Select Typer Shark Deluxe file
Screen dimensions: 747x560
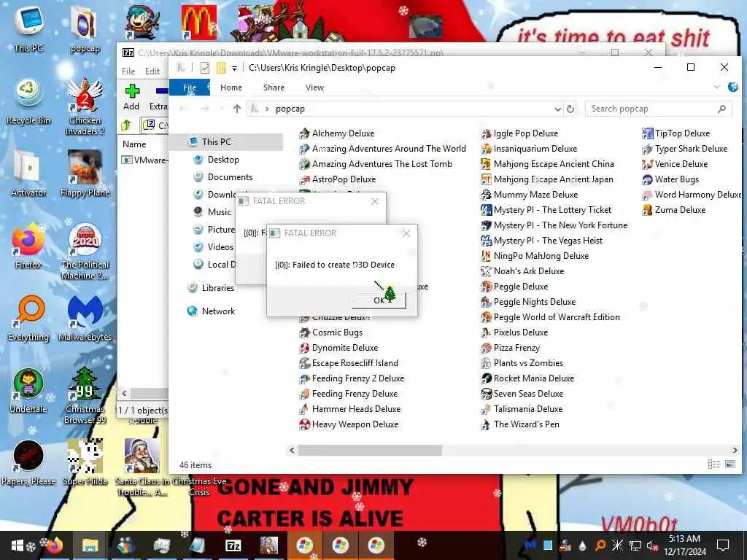pos(684,149)
